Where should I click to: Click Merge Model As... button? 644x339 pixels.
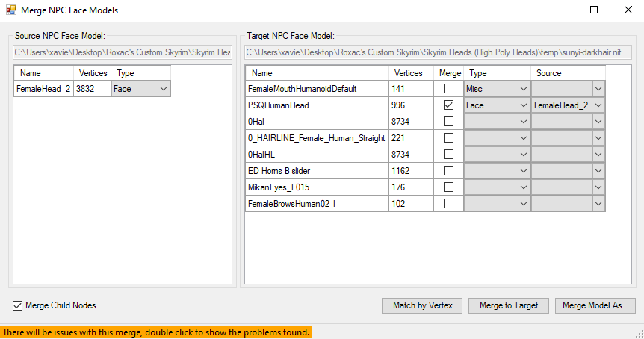pyautogui.click(x=595, y=305)
